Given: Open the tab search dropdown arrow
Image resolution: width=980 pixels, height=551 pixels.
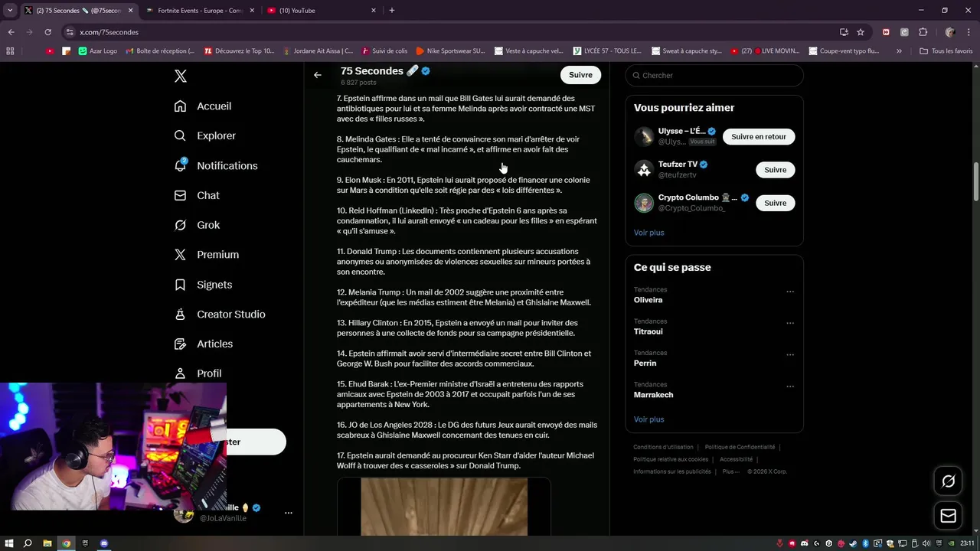Looking at the screenshot, I should [x=9, y=11].
